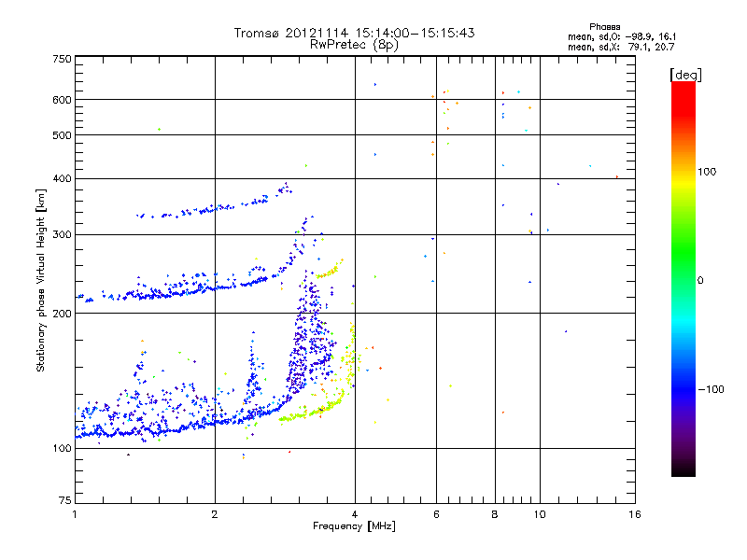The width and height of the screenshot is (747, 560).
Task: Click the '10' frequency tick label
Action: click(x=540, y=514)
